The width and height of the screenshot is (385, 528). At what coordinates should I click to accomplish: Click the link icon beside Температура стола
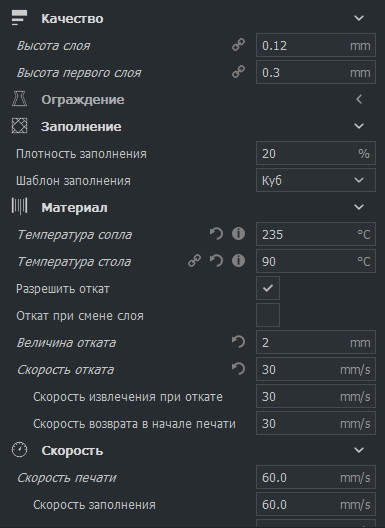[194, 261]
